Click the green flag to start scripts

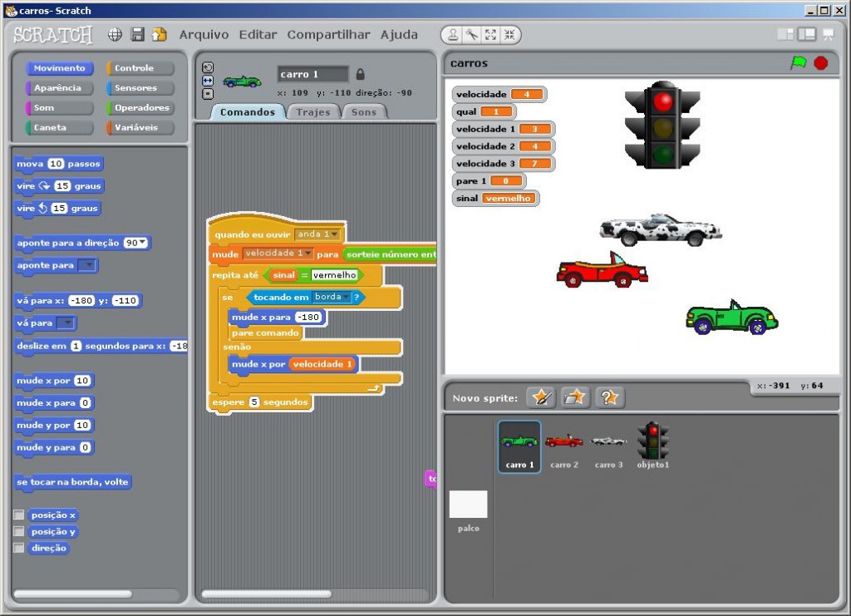(x=798, y=63)
